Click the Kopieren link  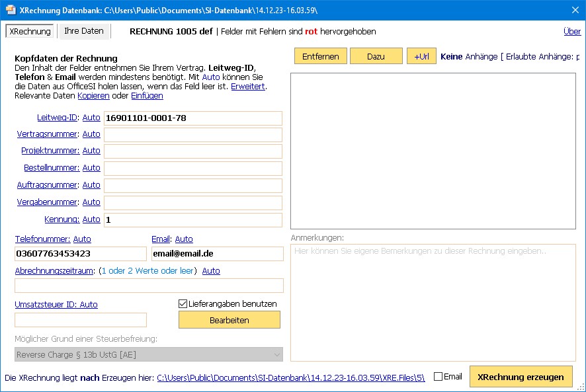pos(93,96)
